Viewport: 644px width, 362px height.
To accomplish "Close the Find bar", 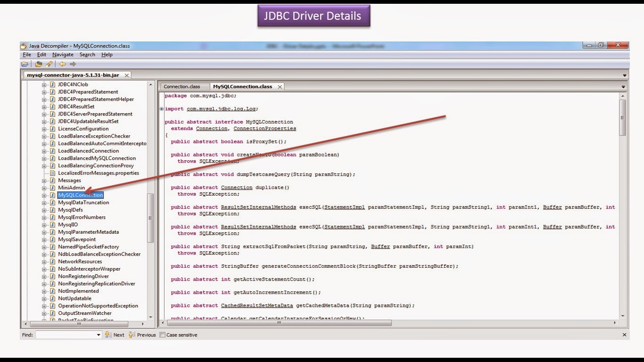I will [x=625, y=335].
